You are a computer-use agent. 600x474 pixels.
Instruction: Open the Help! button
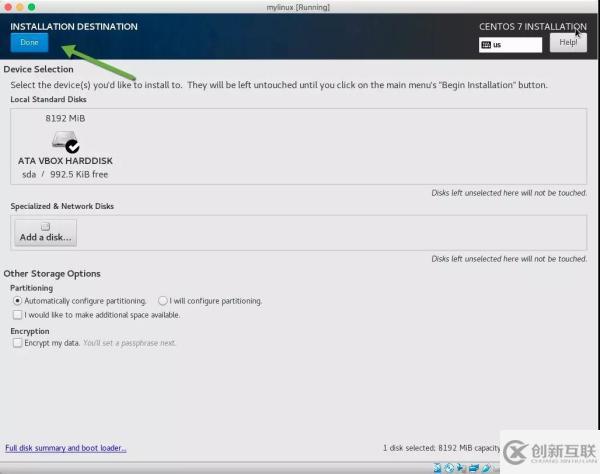568,42
